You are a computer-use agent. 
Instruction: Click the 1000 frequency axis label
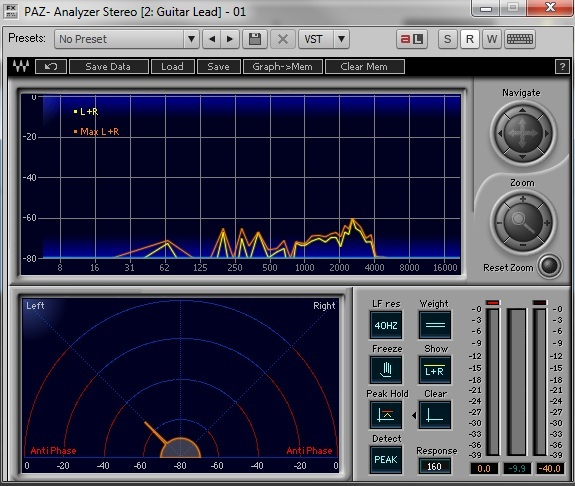(305, 267)
